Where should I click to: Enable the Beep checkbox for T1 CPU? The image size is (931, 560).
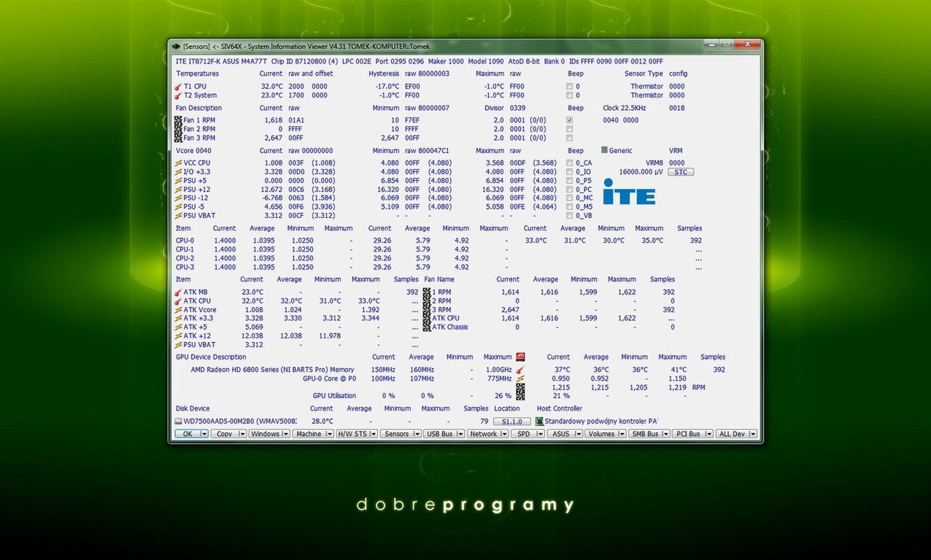pyautogui.click(x=570, y=87)
